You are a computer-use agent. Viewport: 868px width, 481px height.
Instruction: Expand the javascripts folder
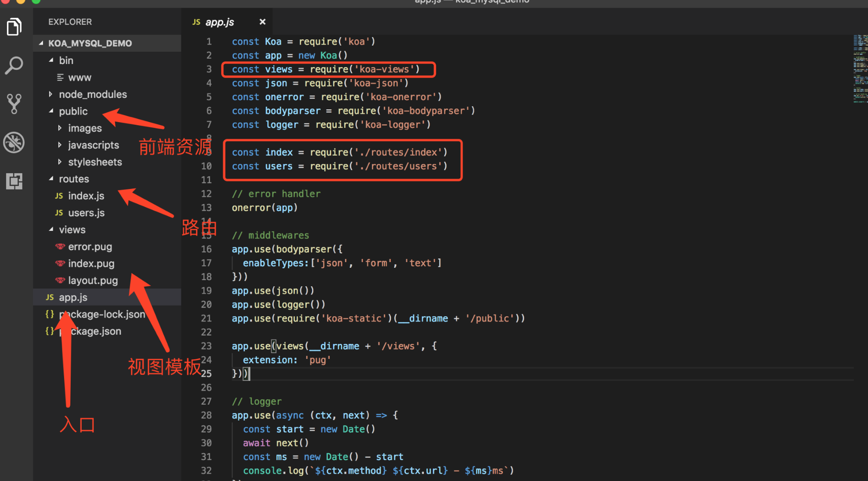coord(60,145)
